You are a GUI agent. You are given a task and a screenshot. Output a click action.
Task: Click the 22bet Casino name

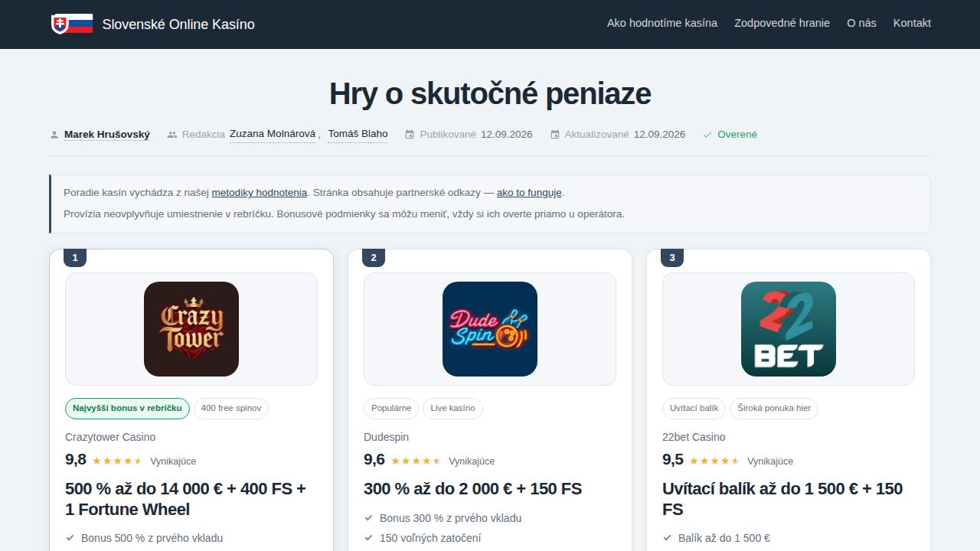pyautogui.click(x=694, y=437)
